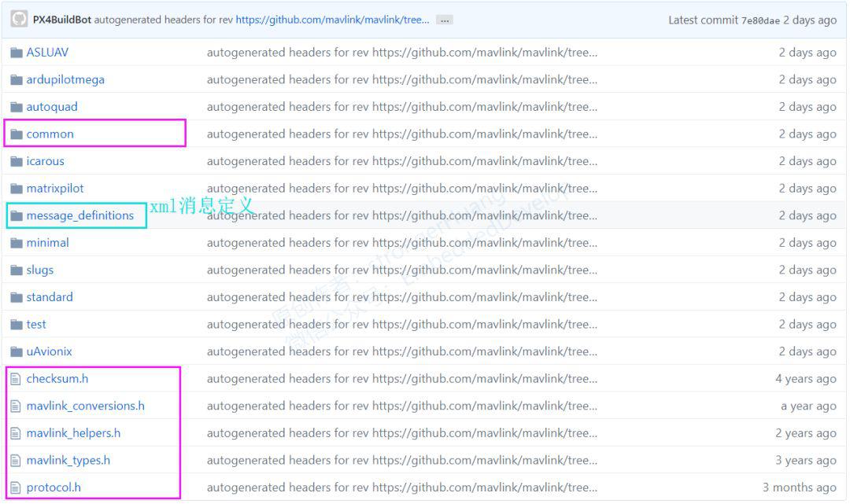Click the file icon next to protocol.h

pos(16,487)
